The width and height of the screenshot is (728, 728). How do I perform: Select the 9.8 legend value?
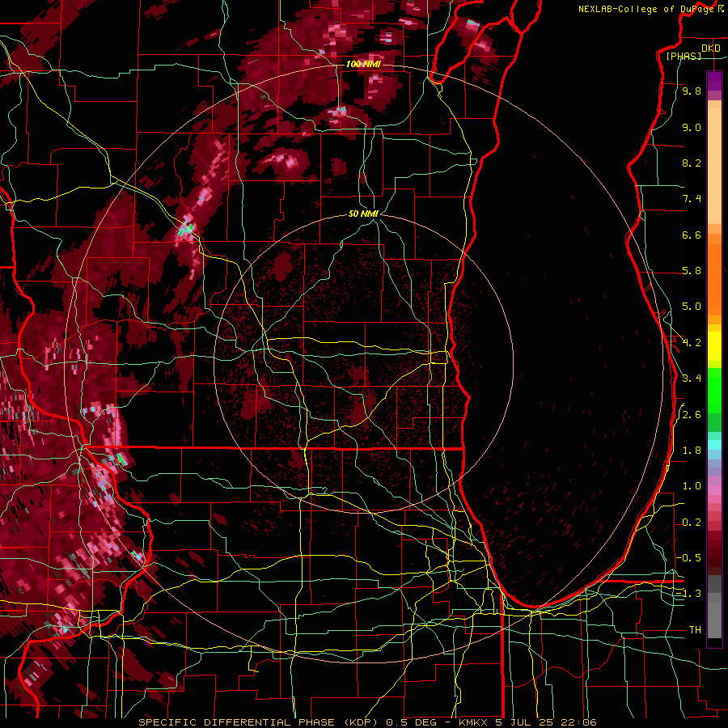(x=692, y=91)
